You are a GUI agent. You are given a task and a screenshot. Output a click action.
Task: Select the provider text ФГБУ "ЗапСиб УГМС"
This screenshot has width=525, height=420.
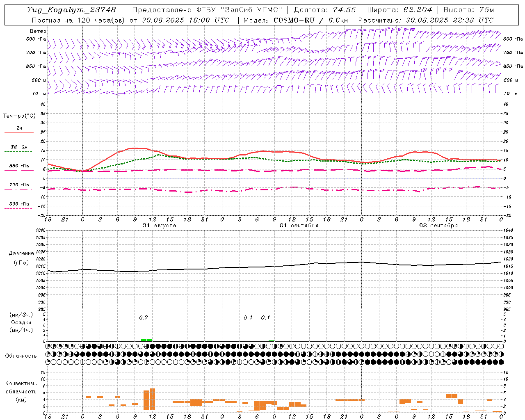coord(240,10)
